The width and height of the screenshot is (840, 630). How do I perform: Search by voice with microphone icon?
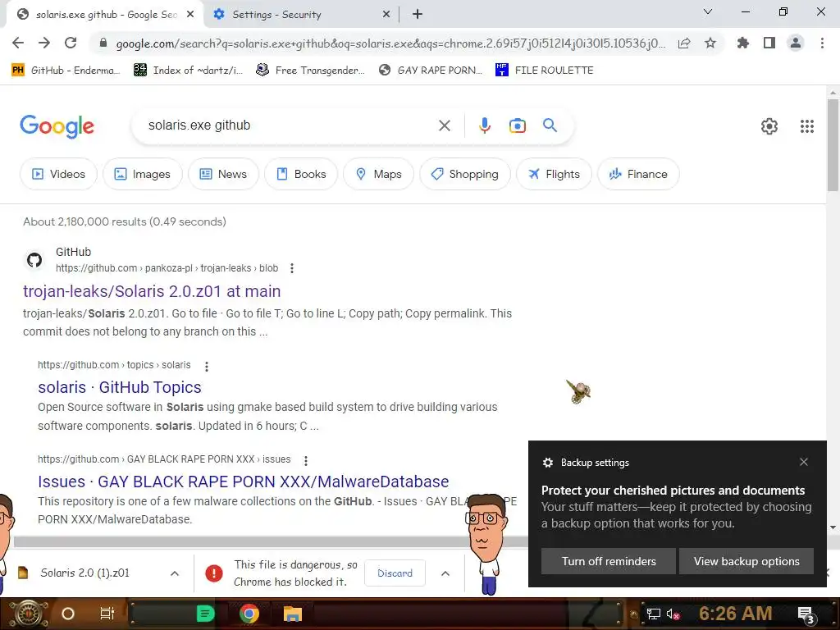pos(484,126)
